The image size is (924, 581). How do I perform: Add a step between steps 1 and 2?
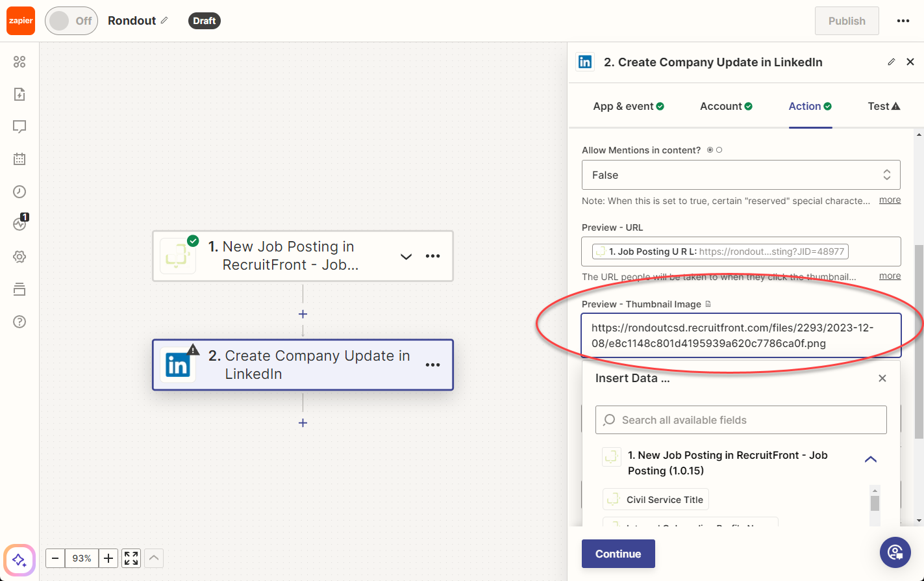(x=303, y=314)
